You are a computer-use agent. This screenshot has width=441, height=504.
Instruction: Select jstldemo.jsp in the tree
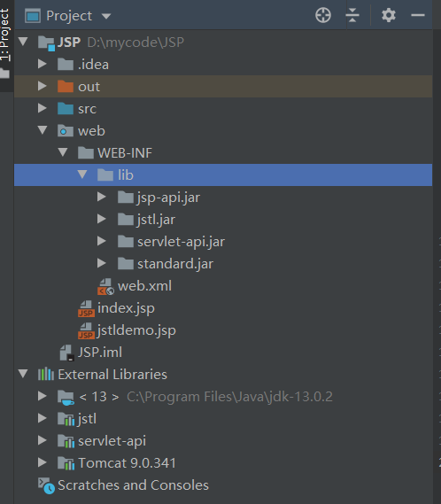click(x=136, y=330)
